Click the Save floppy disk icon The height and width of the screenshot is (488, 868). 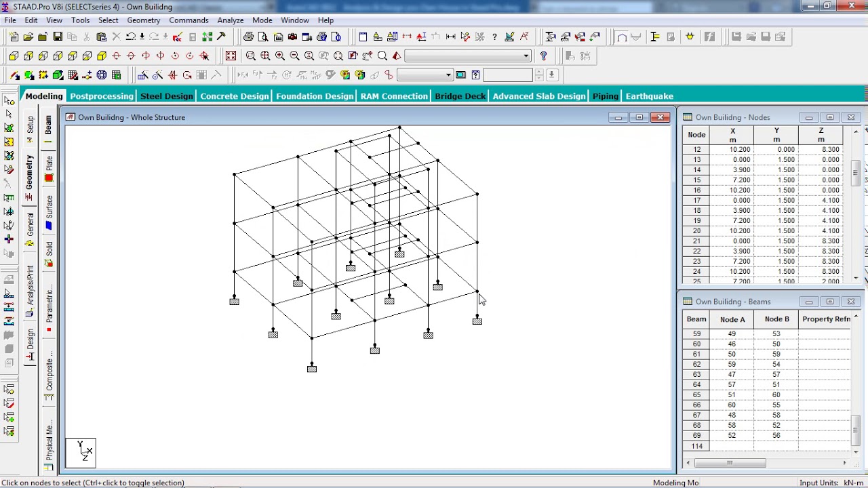pyautogui.click(x=58, y=37)
